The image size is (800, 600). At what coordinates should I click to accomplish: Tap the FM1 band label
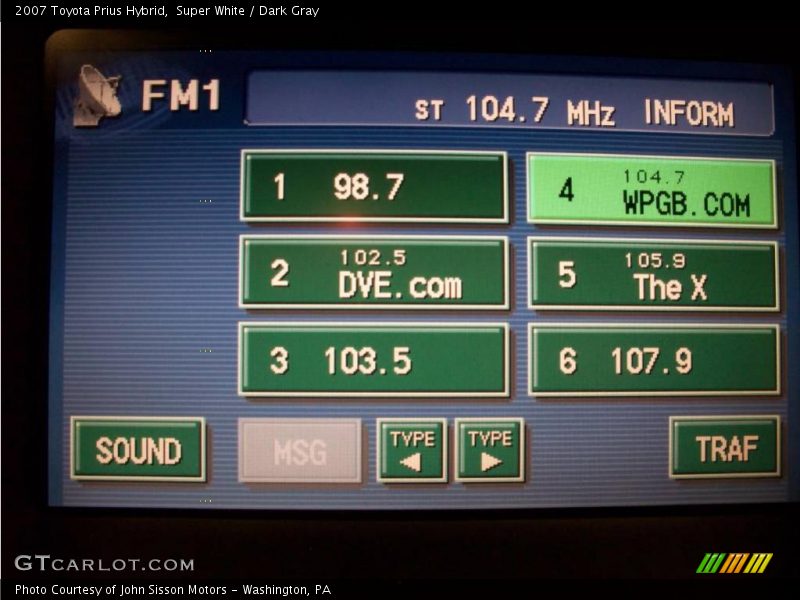click(x=181, y=95)
